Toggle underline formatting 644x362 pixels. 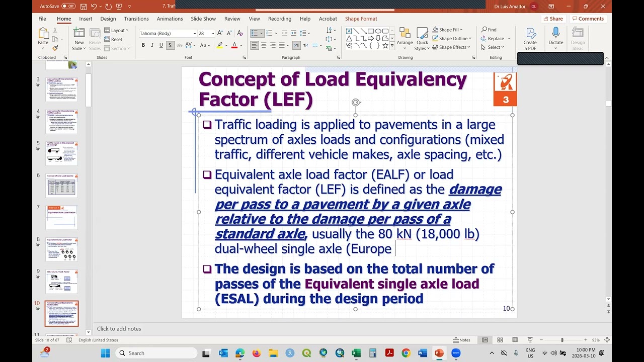click(161, 45)
